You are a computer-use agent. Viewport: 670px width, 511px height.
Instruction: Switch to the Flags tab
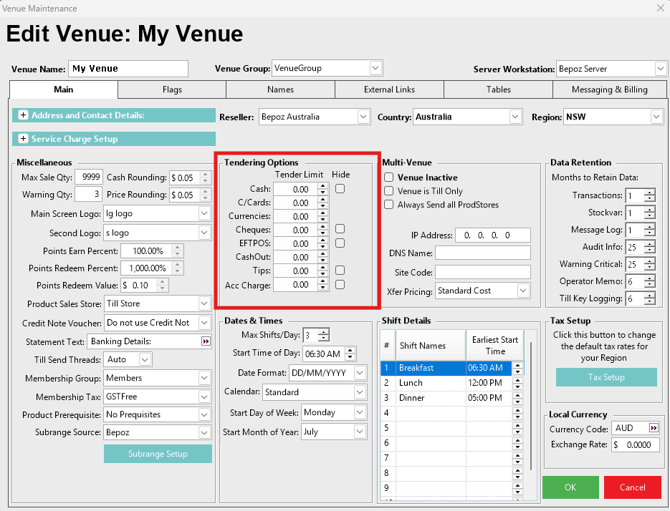172,90
